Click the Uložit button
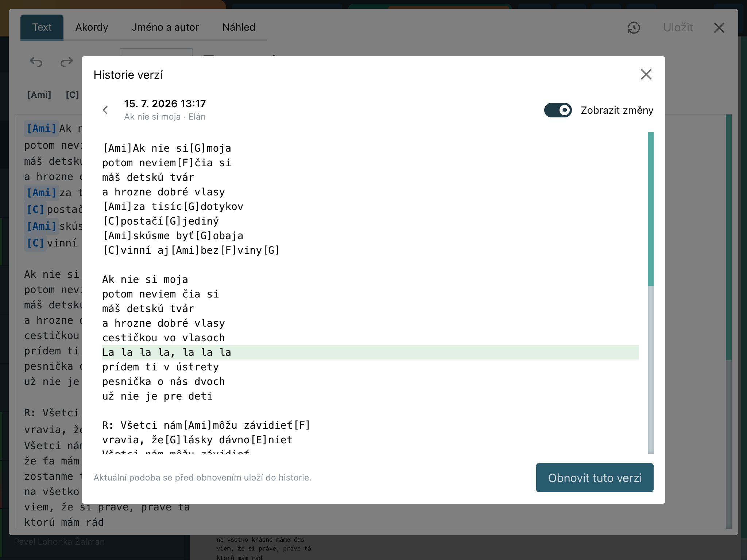The image size is (747, 560). pos(678,27)
